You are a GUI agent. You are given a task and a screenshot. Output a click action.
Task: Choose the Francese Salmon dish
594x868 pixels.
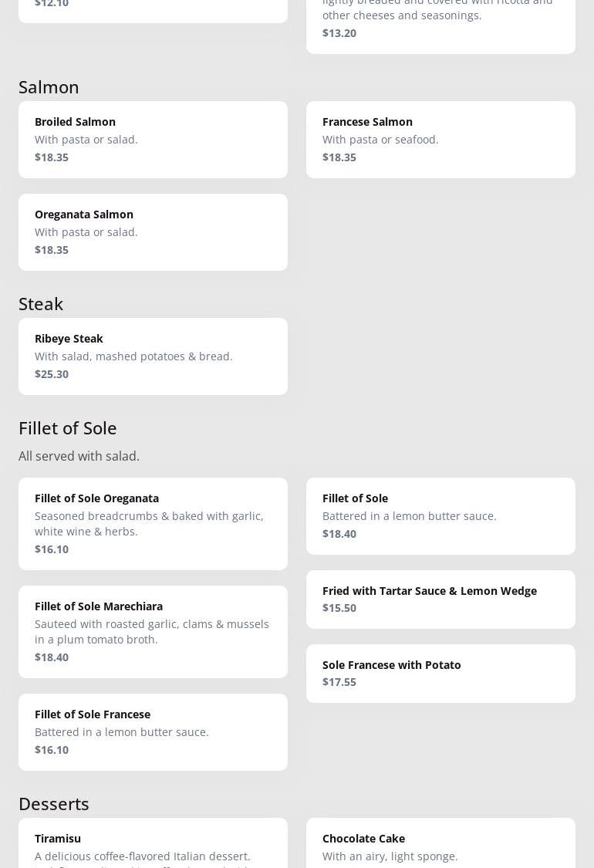(x=440, y=140)
